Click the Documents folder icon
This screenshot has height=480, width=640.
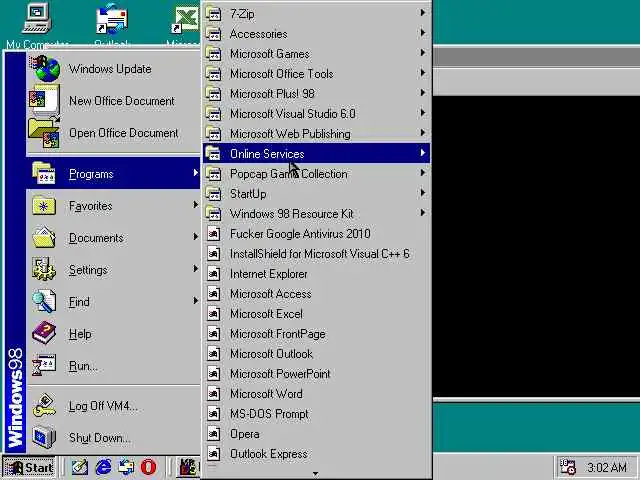[x=44, y=238]
